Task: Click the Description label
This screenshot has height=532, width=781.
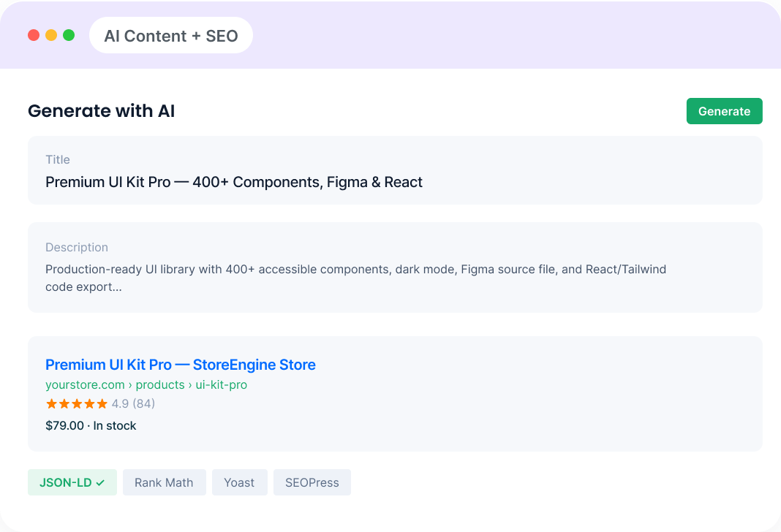Action: click(x=77, y=247)
